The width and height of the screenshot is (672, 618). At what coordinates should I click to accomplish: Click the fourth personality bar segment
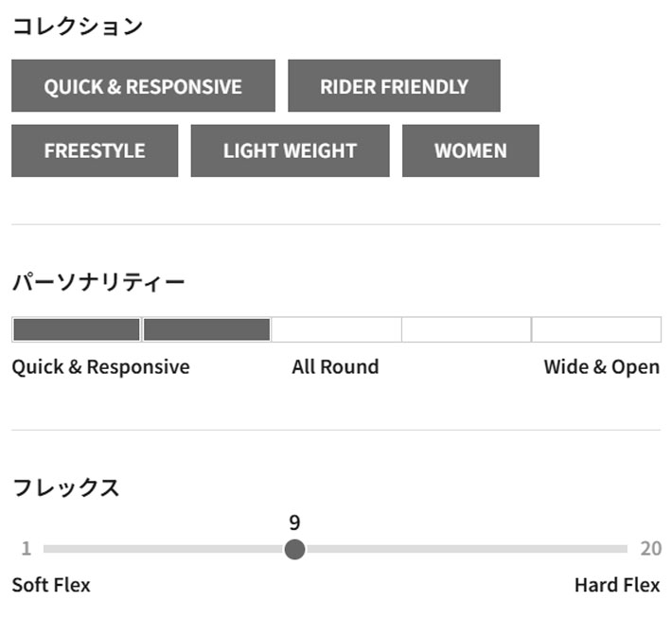[466, 329]
